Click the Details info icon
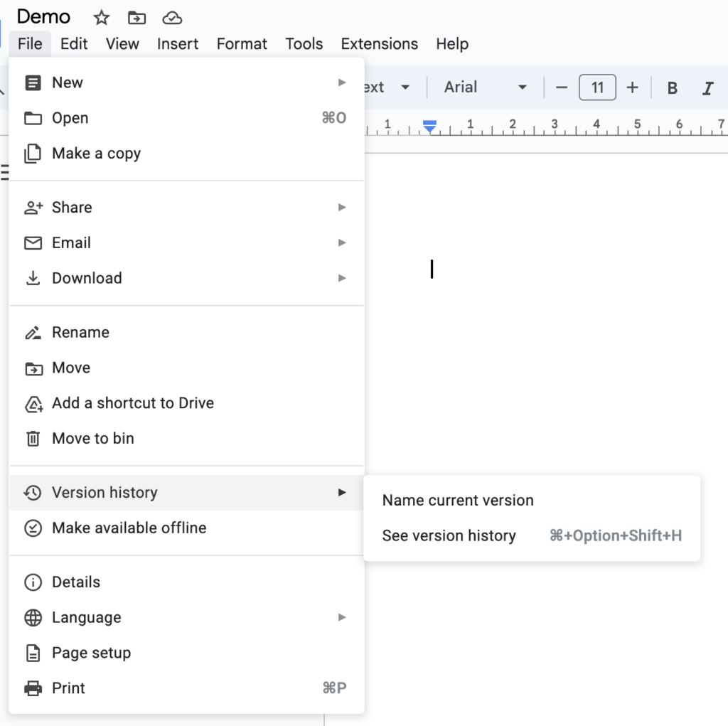The width and height of the screenshot is (728, 726). [x=33, y=582]
